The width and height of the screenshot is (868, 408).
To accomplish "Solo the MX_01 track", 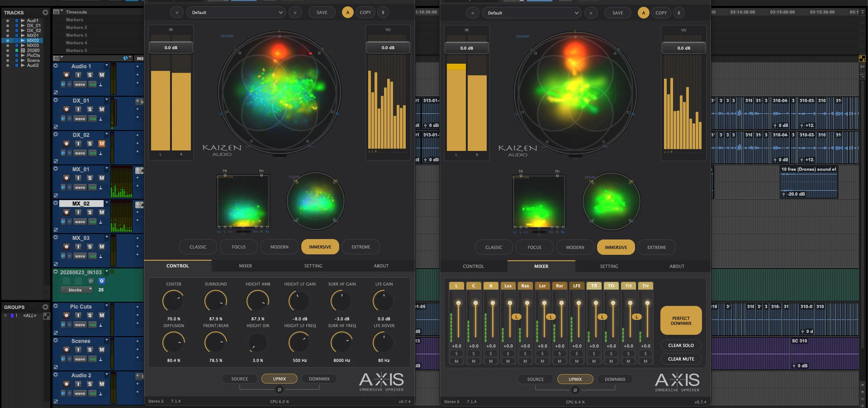I will click(90, 178).
